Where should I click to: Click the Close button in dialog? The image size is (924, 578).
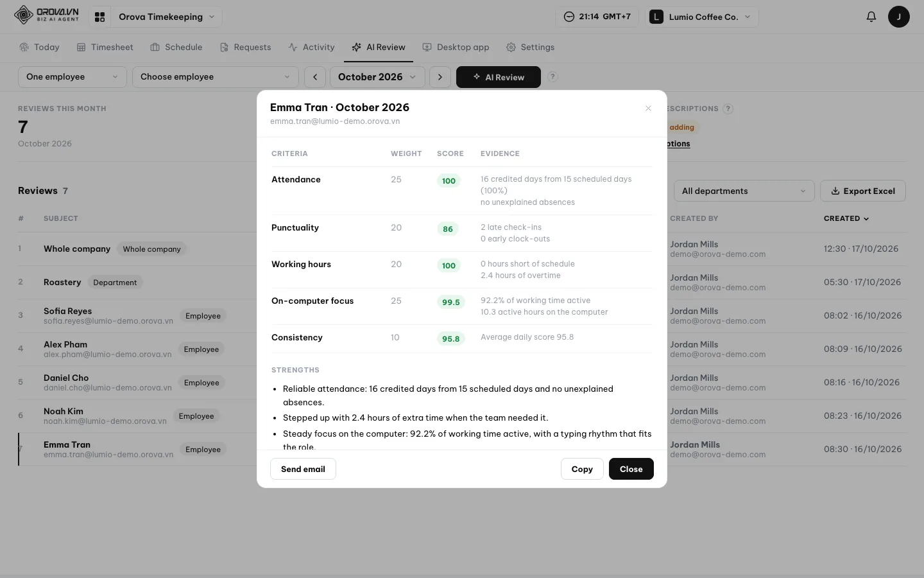(x=631, y=469)
